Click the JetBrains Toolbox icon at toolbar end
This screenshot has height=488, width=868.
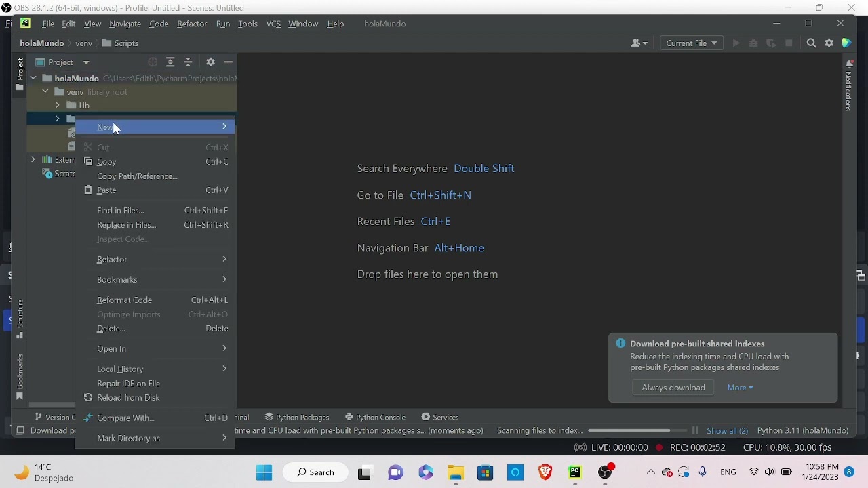(846, 43)
